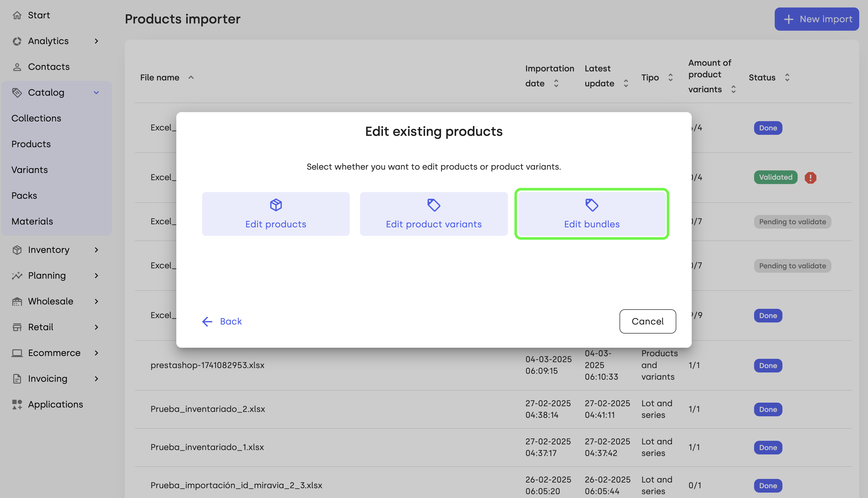868x498 pixels.
Task: Click the Wholesale warehouse icon
Action: click(x=17, y=301)
